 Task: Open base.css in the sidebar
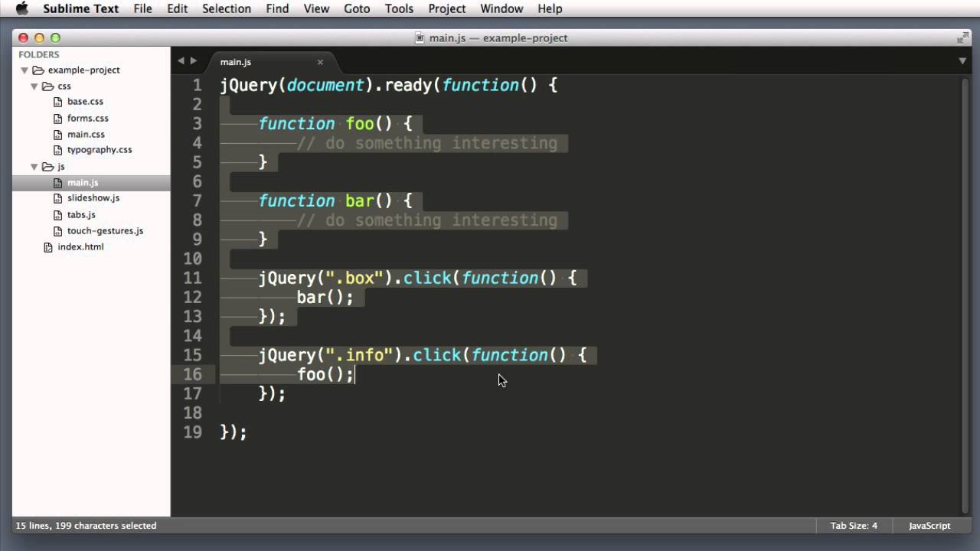click(85, 102)
